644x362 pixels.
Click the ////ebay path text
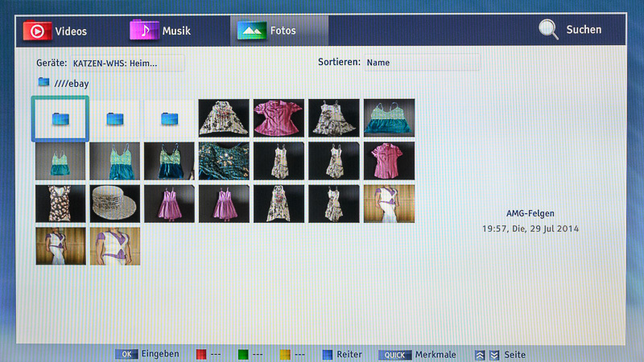72,84
